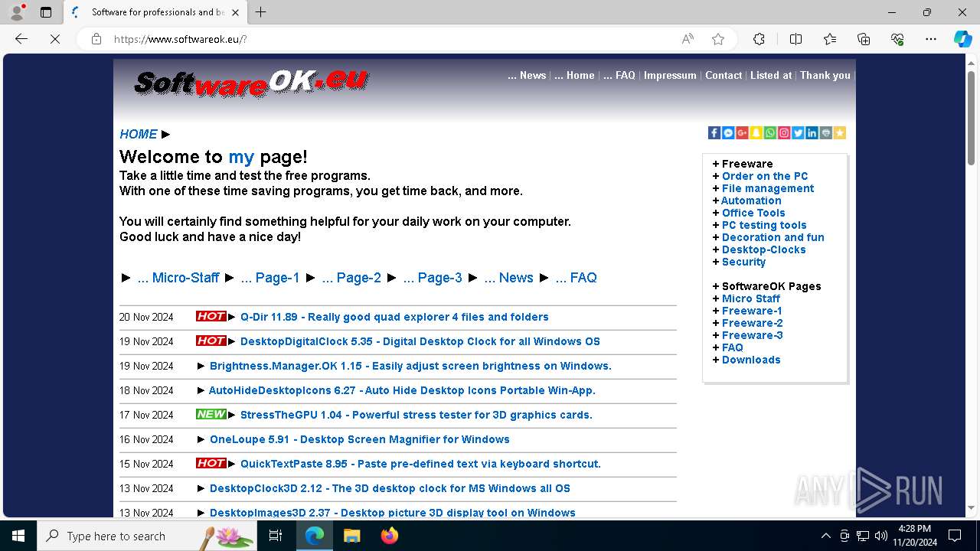Viewport: 980px width, 551px height.
Task: Launch Firefox from taskbar
Action: tap(390, 536)
